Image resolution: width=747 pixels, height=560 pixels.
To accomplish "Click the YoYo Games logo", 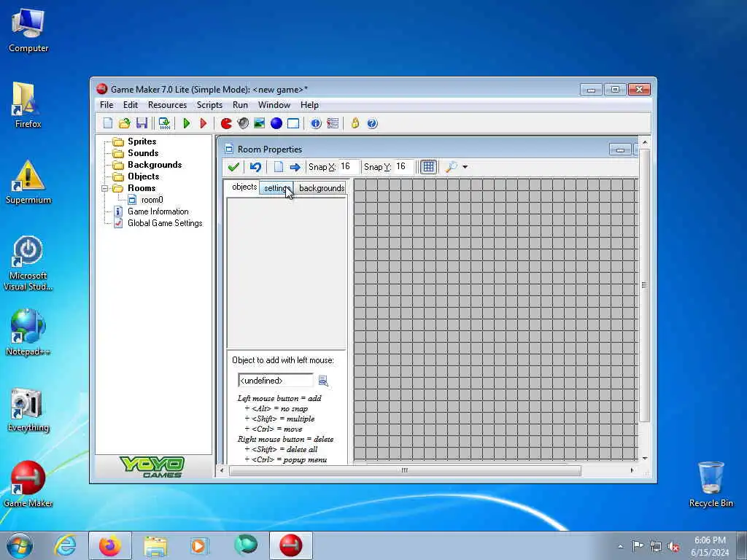I will point(152,467).
